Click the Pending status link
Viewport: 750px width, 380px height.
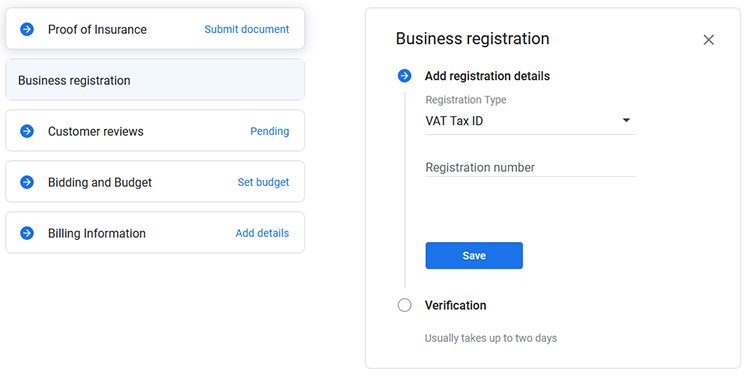coord(270,131)
